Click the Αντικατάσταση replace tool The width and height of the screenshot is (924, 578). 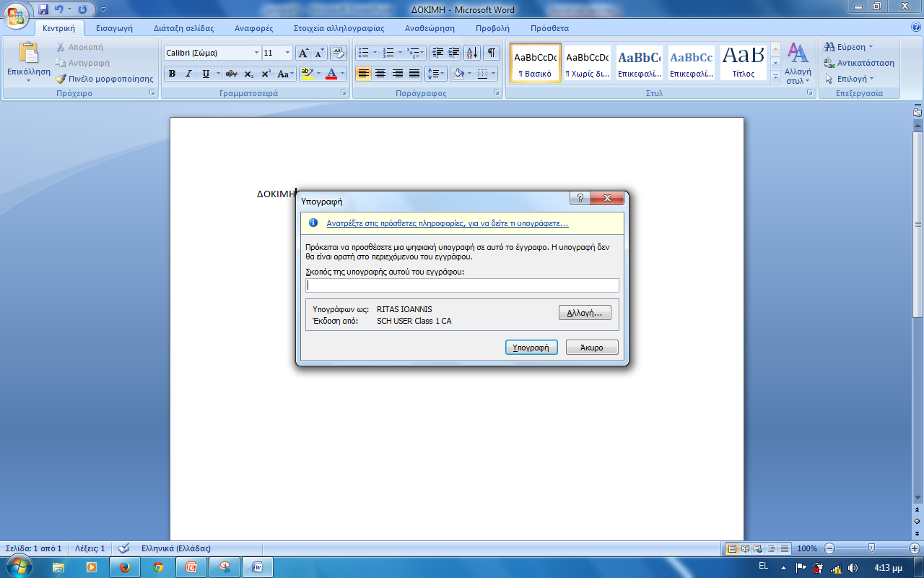[860, 63]
